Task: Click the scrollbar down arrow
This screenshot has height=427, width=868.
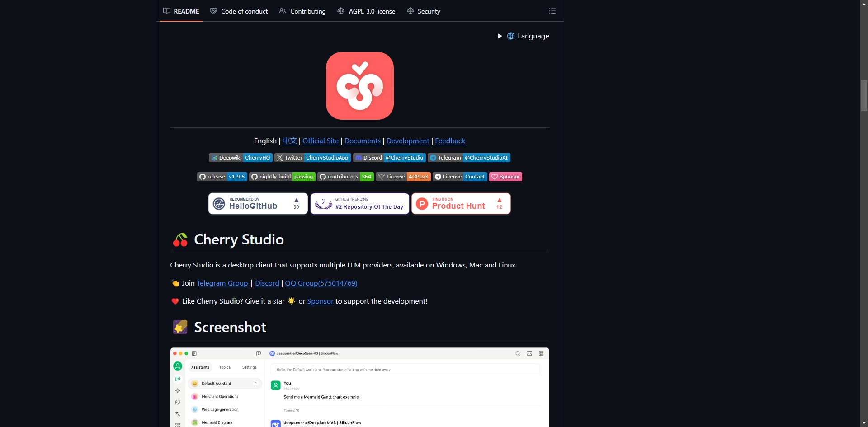Action: [x=864, y=423]
